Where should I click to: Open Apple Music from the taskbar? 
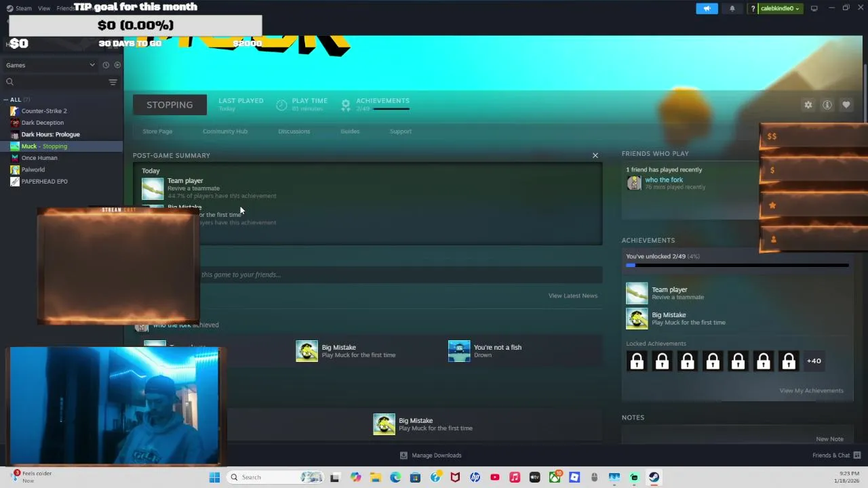click(x=515, y=477)
